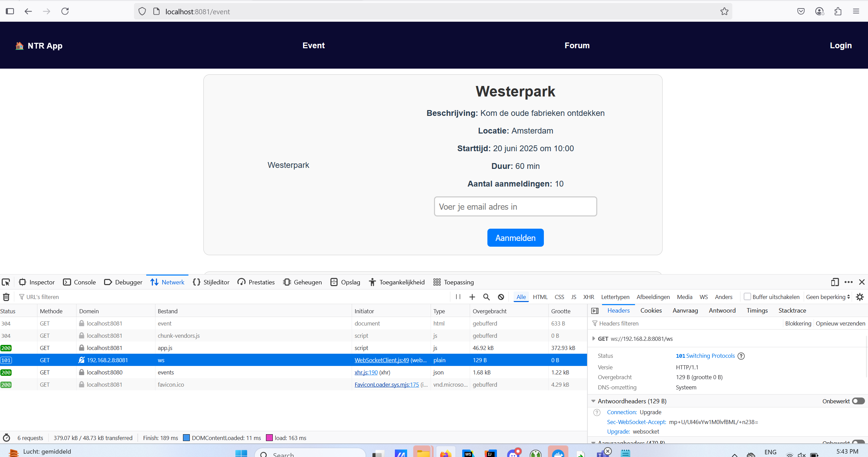Collapse the Antwoordheaders section
Screen dimensions: 868x457
tap(594, 401)
